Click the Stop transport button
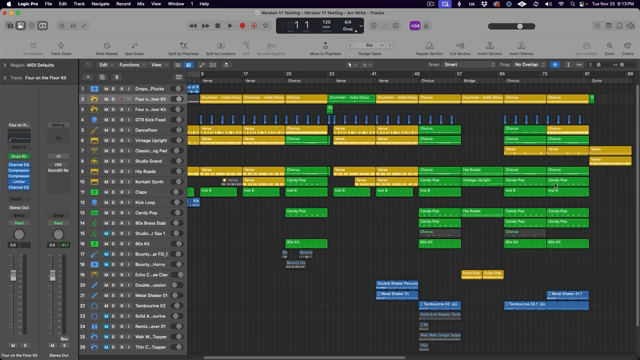Viewport: 640px width, 360px height. coord(218,26)
